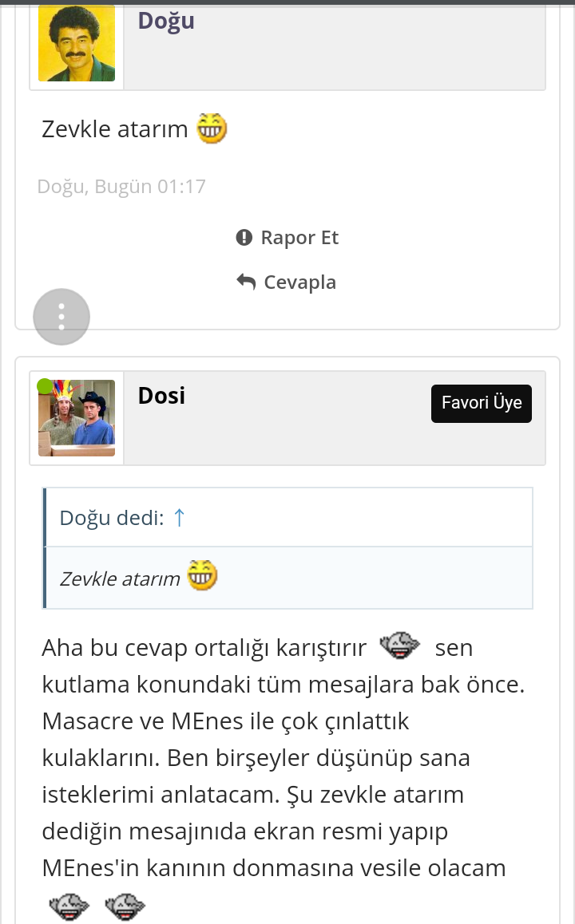Click the quoted text Zevkle atarım
This screenshot has height=924, width=575.
coord(120,578)
